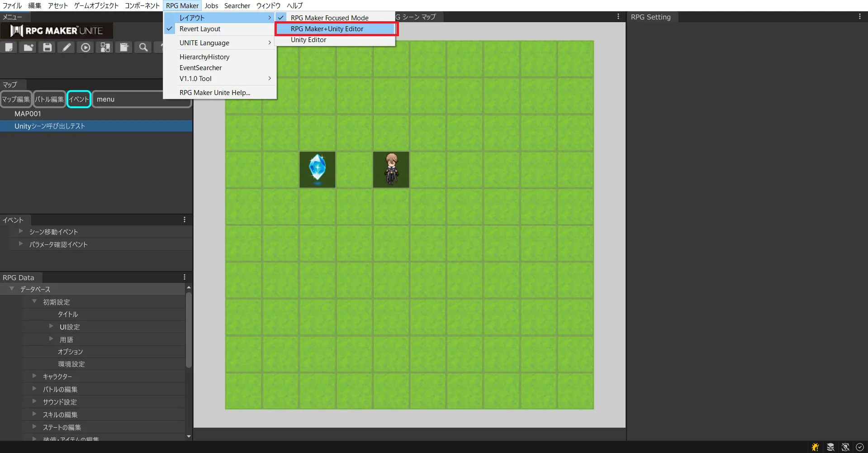868x453 pixels.
Task: Toggle the checked Revert Layout option
Action: click(x=199, y=29)
